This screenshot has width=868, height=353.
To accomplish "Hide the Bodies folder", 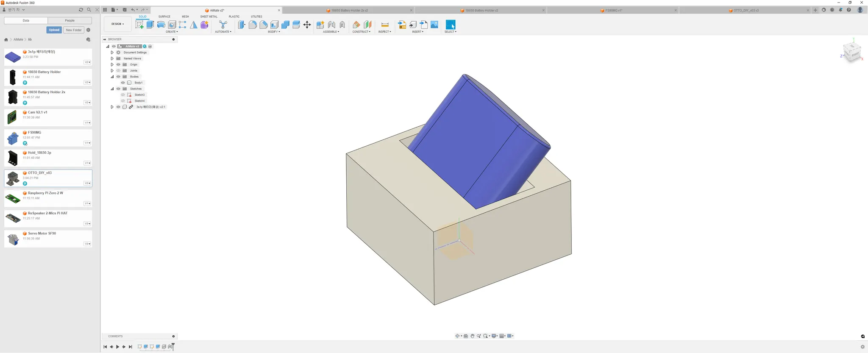I will (x=119, y=77).
